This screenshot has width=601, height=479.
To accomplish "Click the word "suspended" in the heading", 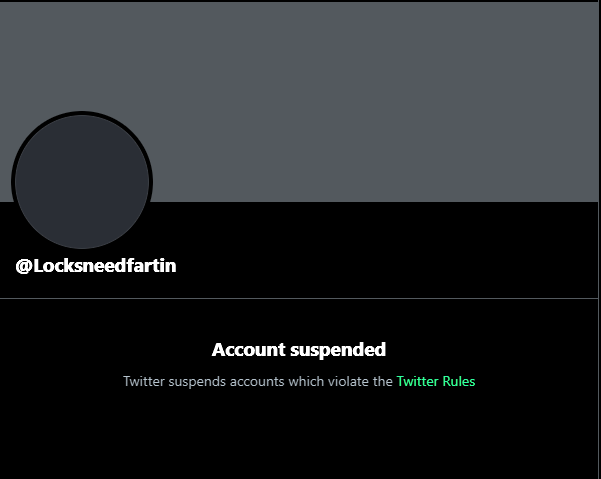I will tap(338, 351).
